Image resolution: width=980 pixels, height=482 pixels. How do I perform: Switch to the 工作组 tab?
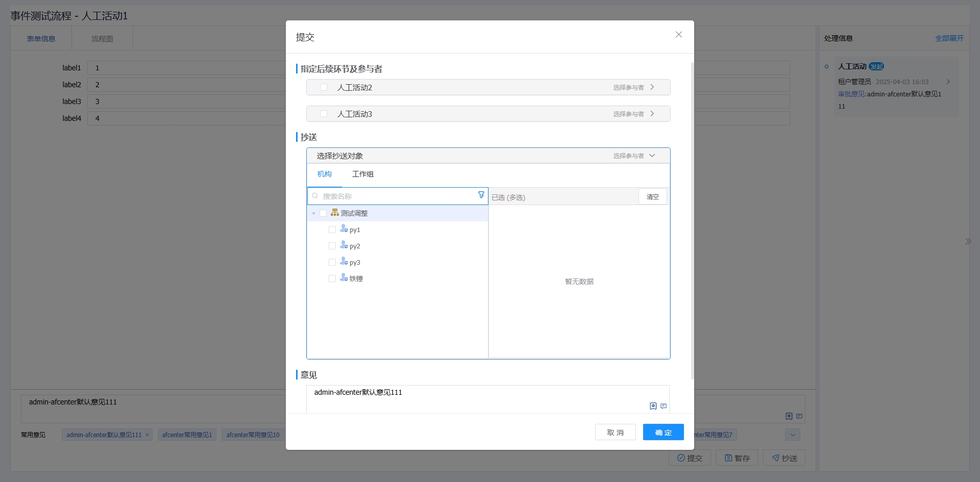(362, 174)
